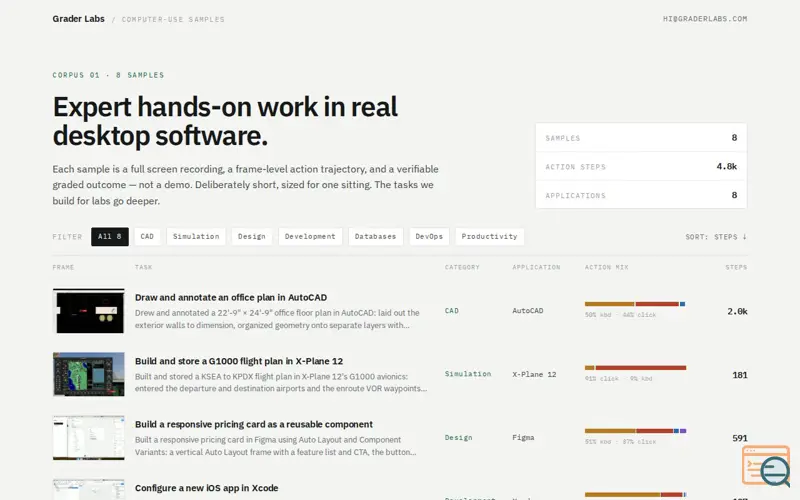Click the X-Plane 12 application cell
The height and width of the screenshot is (500, 800).
click(x=534, y=374)
